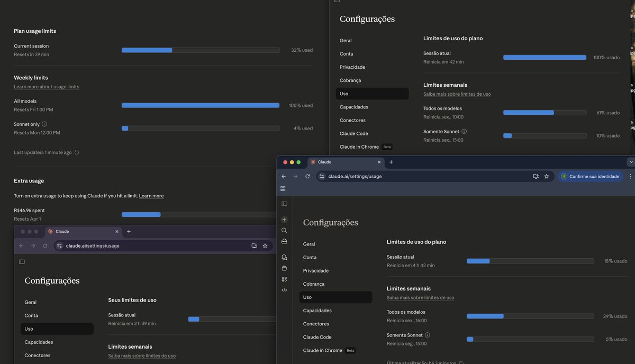Click Todos os modelos 29% usage bar
Viewport: 635px width, 364px height.
click(530, 316)
